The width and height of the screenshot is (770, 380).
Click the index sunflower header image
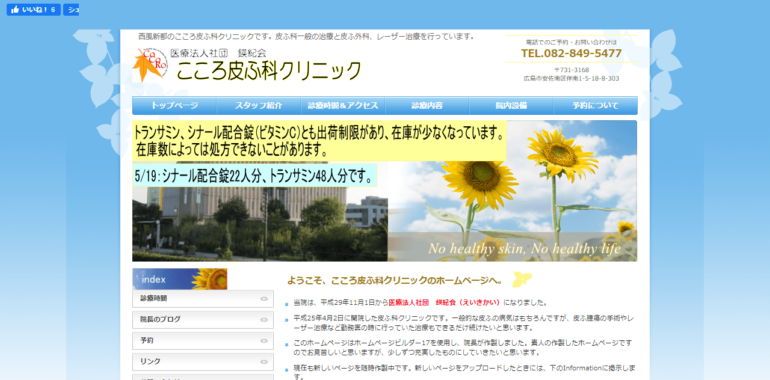click(180, 279)
